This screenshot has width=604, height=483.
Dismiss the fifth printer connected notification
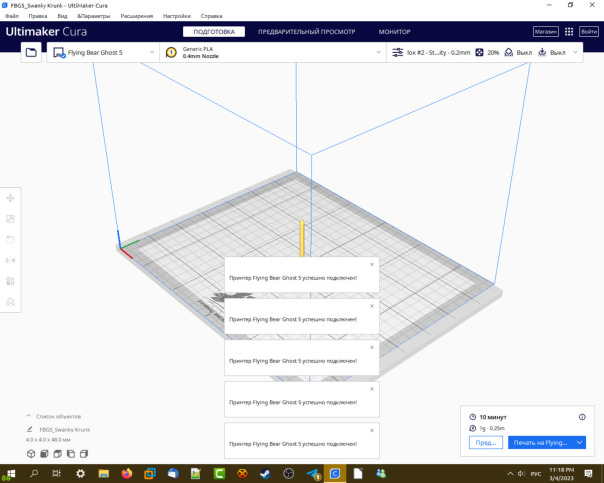[x=372, y=431]
